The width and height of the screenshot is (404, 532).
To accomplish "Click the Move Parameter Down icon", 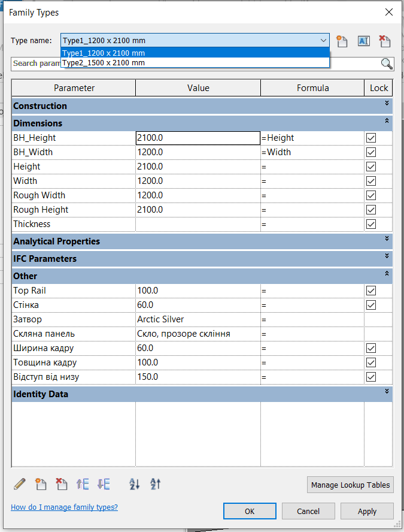I will click(103, 484).
